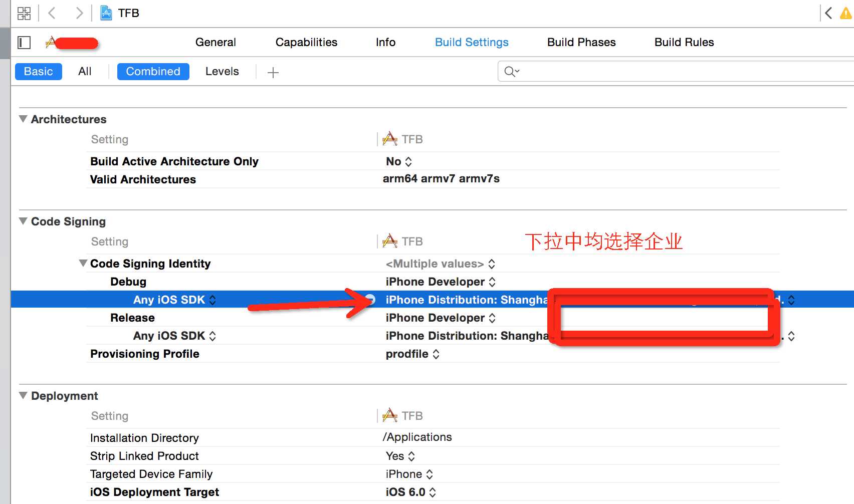The height and width of the screenshot is (504, 854).
Task: Click TFB target icon in Deployment header
Action: (390, 415)
